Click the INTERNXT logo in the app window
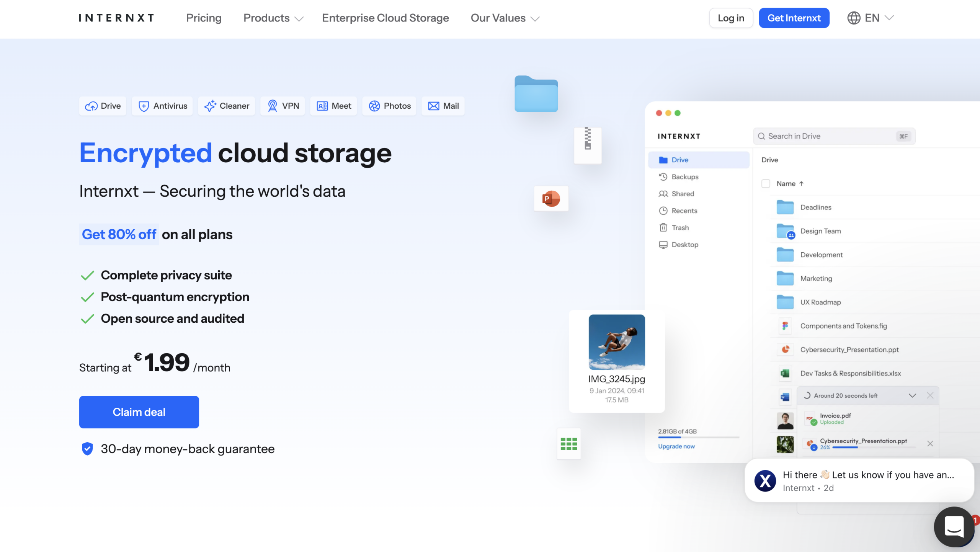 pyautogui.click(x=679, y=136)
